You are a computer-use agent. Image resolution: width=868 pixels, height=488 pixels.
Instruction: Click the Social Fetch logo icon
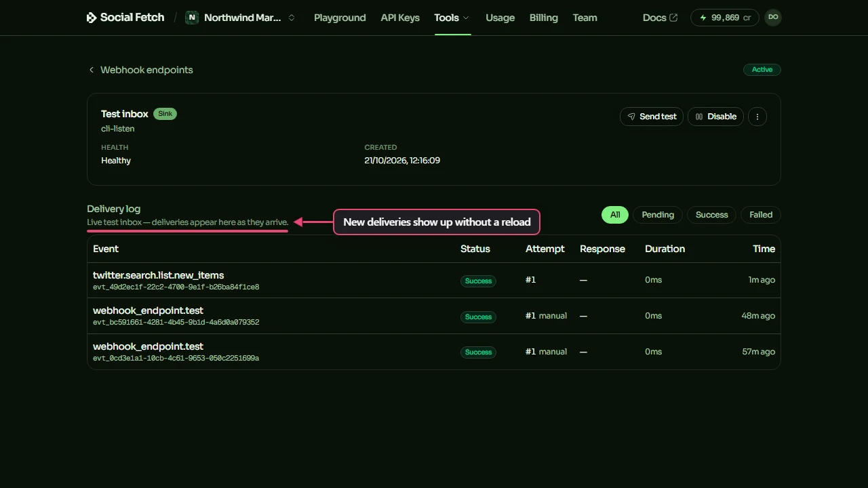coord(92,18)
